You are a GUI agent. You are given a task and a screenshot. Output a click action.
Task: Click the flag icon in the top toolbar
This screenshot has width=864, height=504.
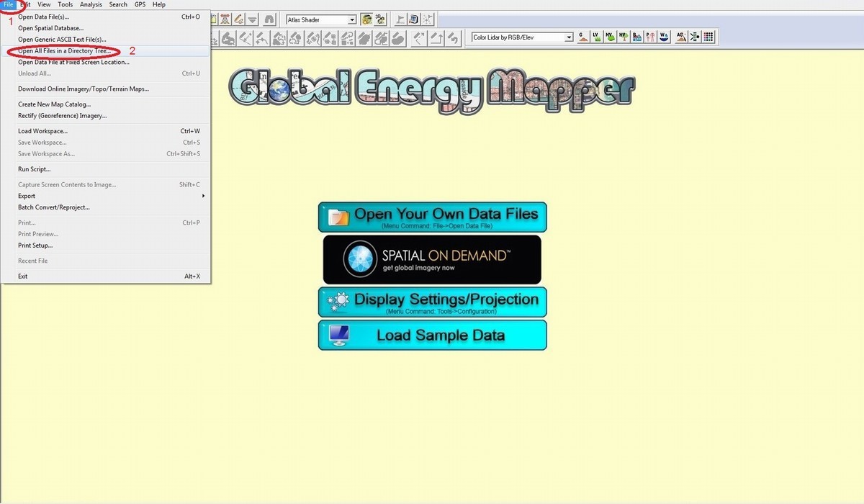400,19
